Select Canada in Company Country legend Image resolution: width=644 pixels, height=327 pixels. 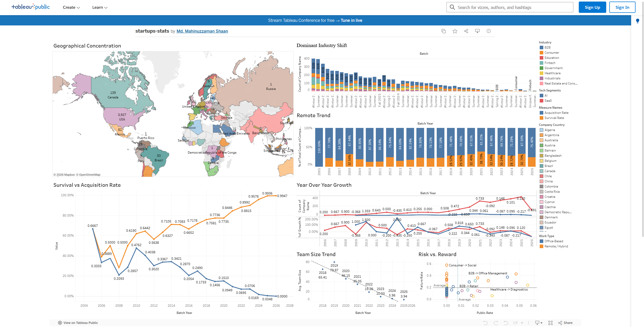[x=547, y=171]
